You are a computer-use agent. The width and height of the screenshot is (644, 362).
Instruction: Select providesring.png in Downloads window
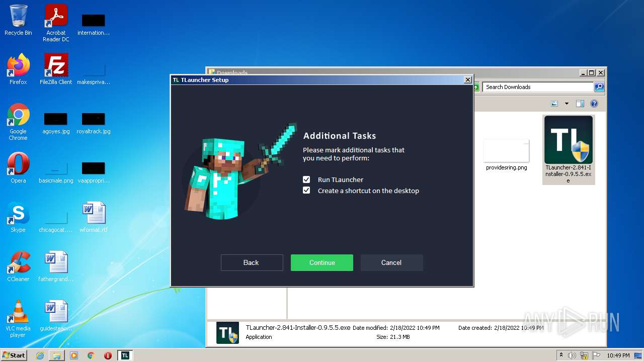[x=507, y=155]
